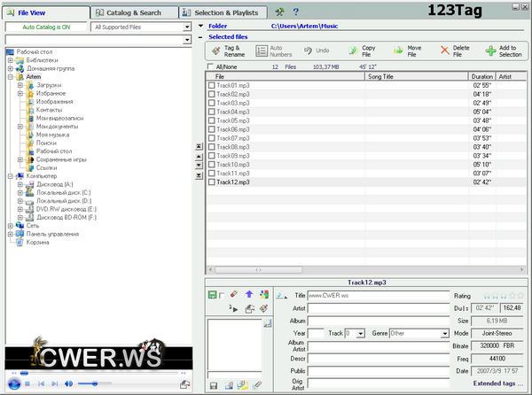Switch to the File View tab

tap(46, 13)
